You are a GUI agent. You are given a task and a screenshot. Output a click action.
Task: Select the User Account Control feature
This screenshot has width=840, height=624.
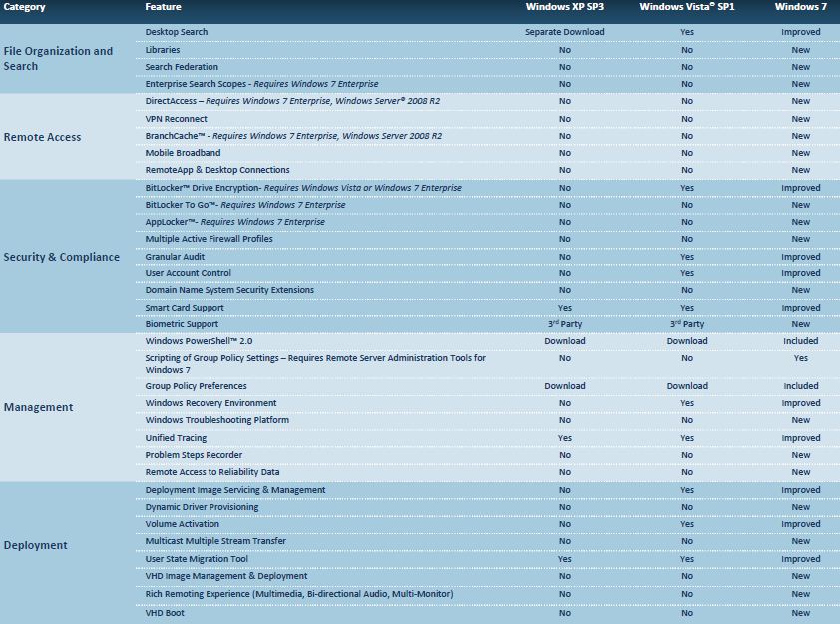188,273
